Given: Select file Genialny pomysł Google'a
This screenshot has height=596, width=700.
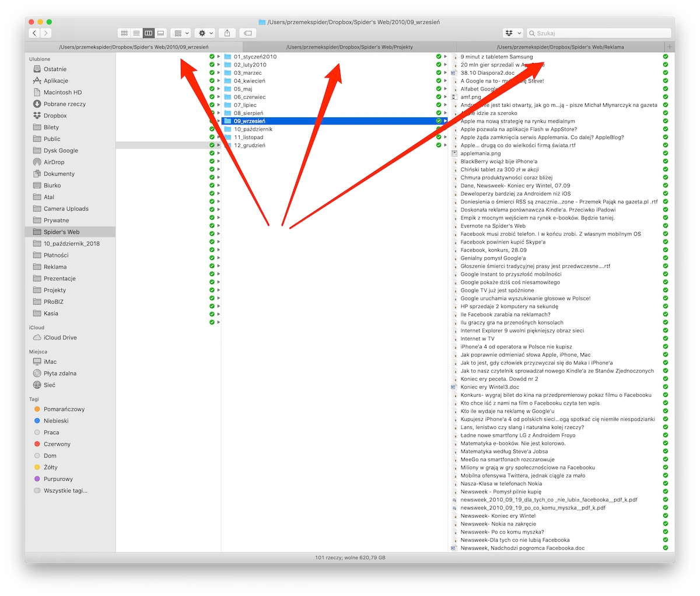Looking at the screenshot, I should tap(493, 258).
